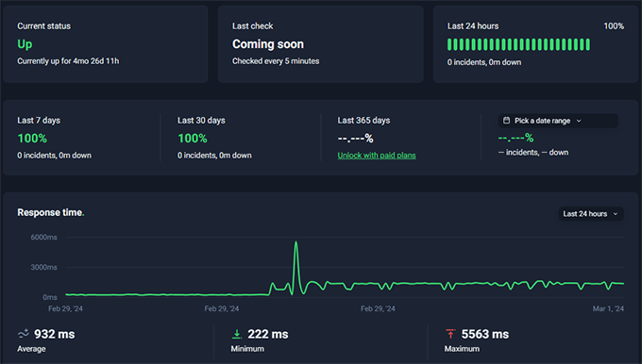Image resolution: width=642 pixels, height=364 pixels.
Task: Click the 0ms axis label
Action: [50, 297]
